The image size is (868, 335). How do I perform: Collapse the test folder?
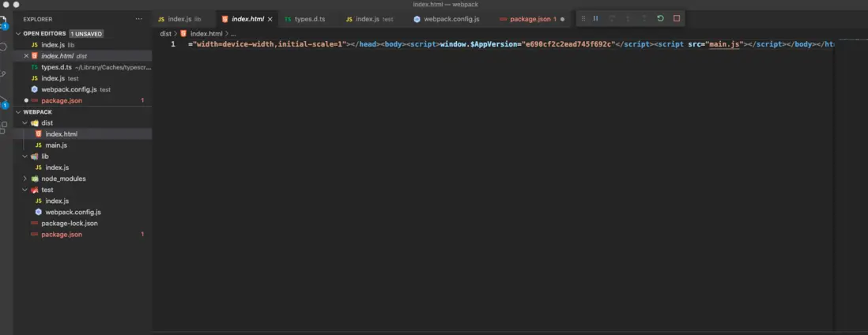[25, 190]
